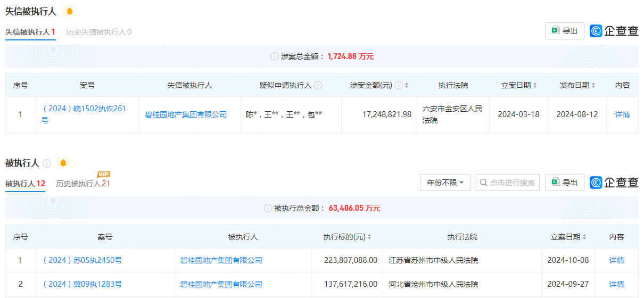Click the bell alert icon beside 失信被执行人 heading

pyautogui.click(x=70, y=11)
